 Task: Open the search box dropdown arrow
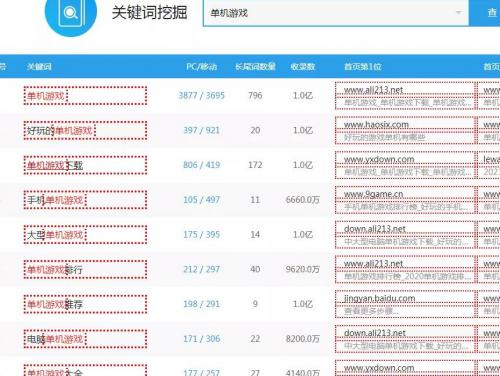click(459, 13)
